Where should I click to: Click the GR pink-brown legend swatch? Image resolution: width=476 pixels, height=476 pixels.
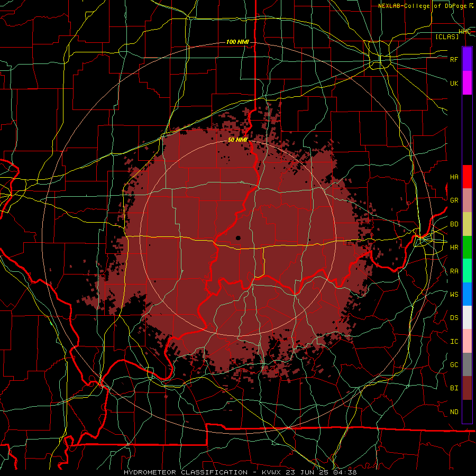coord(467,200)
